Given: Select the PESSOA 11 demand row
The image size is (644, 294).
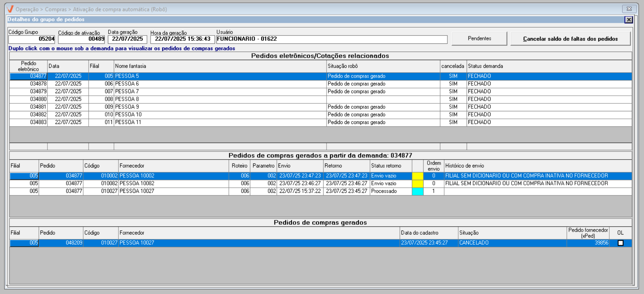Looking at the screenshot, I should point(217,123).
